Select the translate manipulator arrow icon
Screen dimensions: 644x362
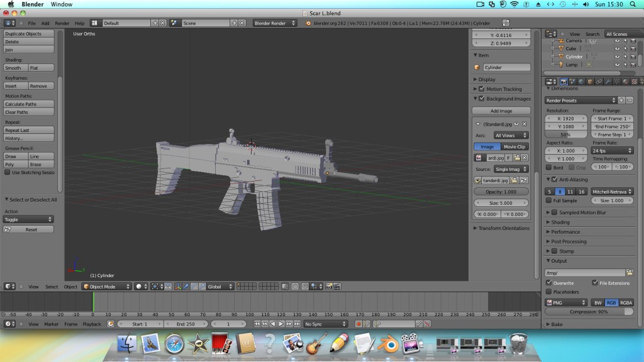pyautogui.click(x=186, y=287)
